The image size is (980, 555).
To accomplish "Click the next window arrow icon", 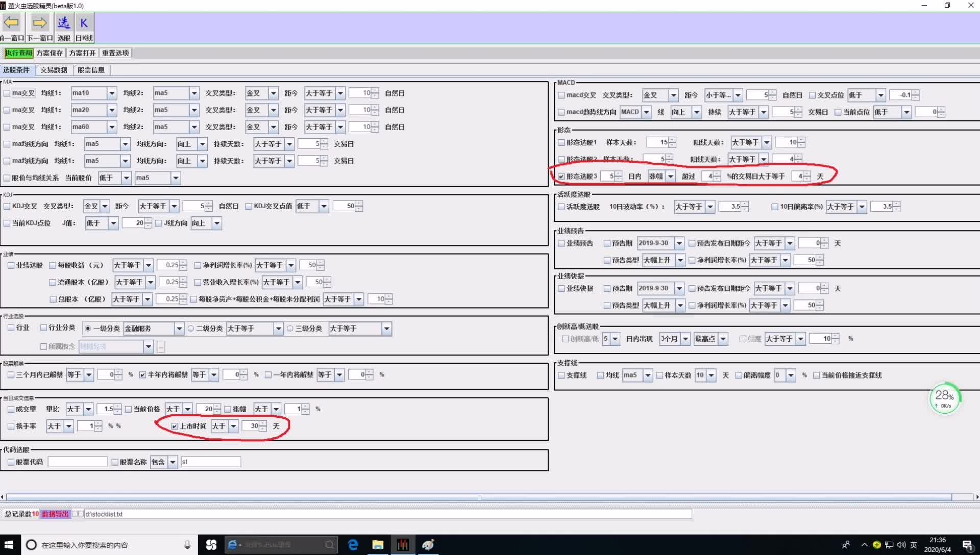I will (x=39, y=23).
